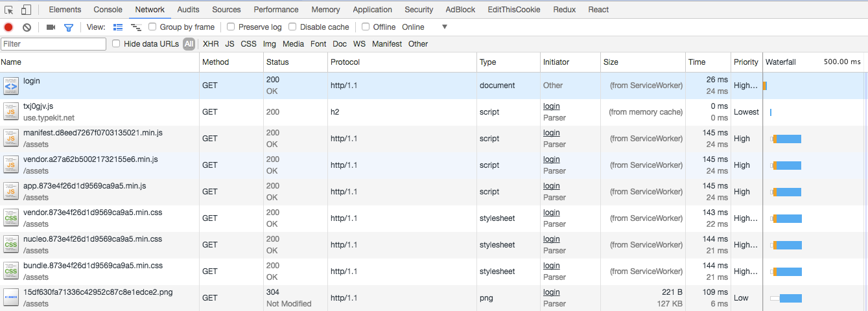Select the Network tab
The height and width of the screenshot is (311, 868).
[150, 10]
